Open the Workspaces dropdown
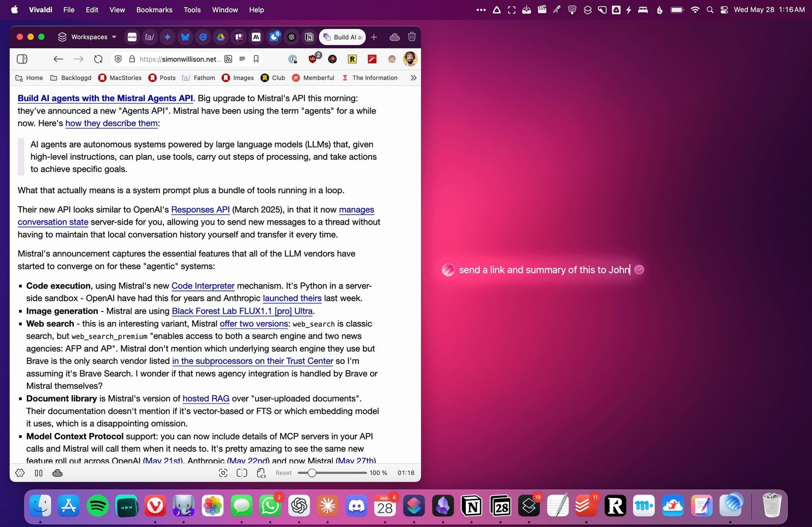 click(87, 37)
